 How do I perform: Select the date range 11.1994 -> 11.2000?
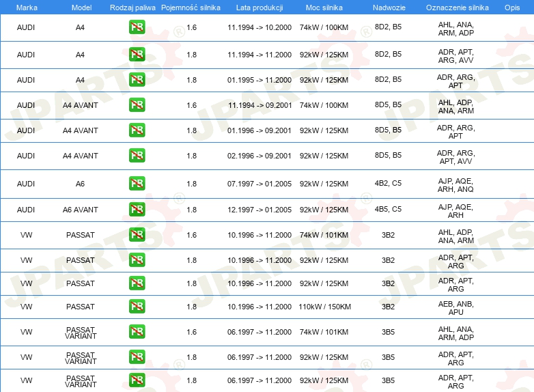pyautogui.click(x=259, y=55)
